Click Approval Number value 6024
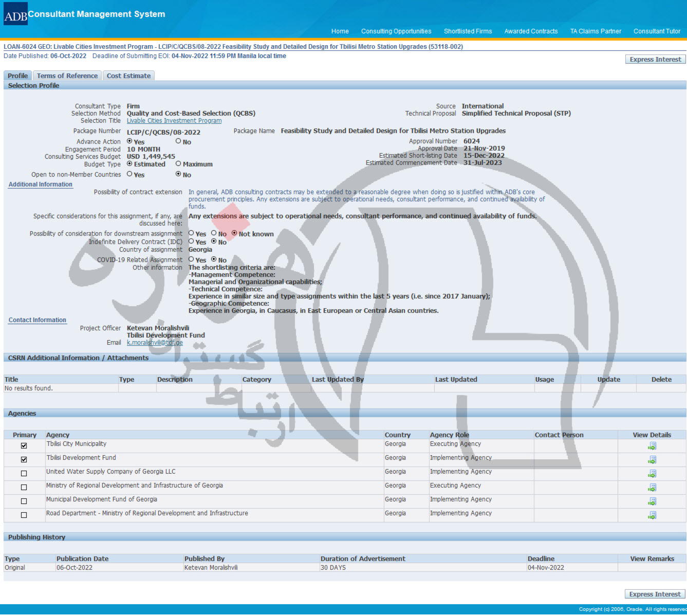Image resolution: width=687 pixels, height=616 pixels. pyautogui.click(x=472, y=141)
